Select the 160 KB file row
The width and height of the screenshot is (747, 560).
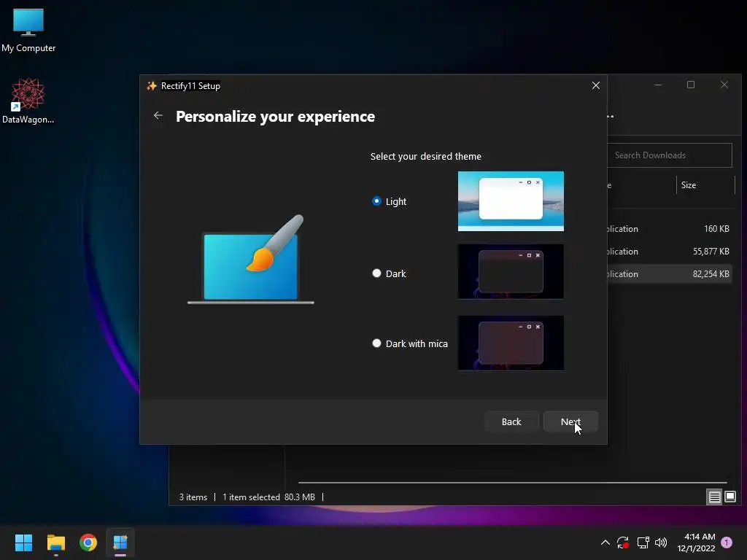click(670, 228)
